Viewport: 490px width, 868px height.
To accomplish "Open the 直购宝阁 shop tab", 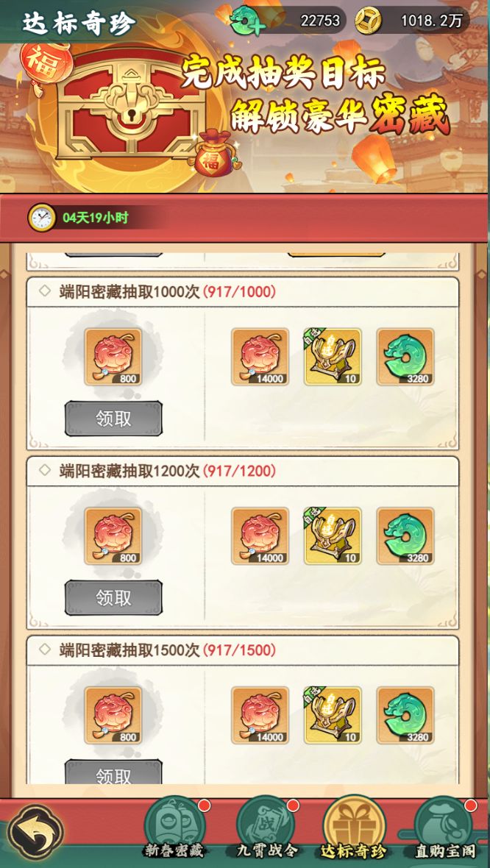I will (444, 828).
